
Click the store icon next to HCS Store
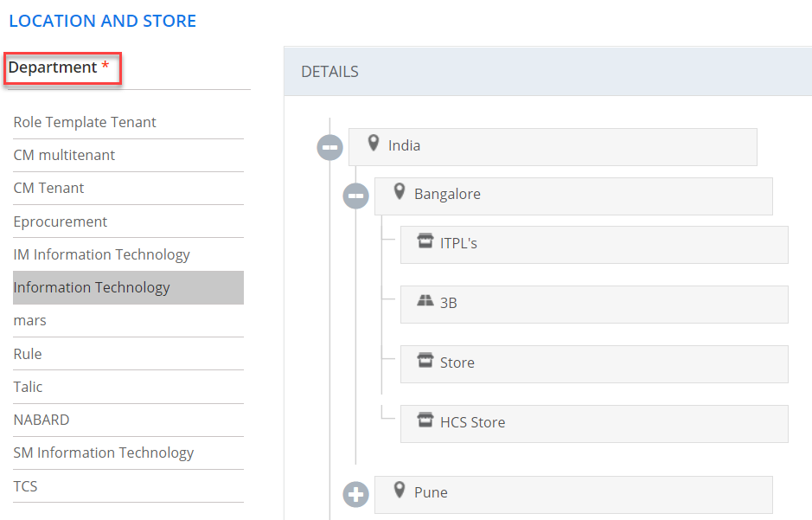[x=425, y=420]
